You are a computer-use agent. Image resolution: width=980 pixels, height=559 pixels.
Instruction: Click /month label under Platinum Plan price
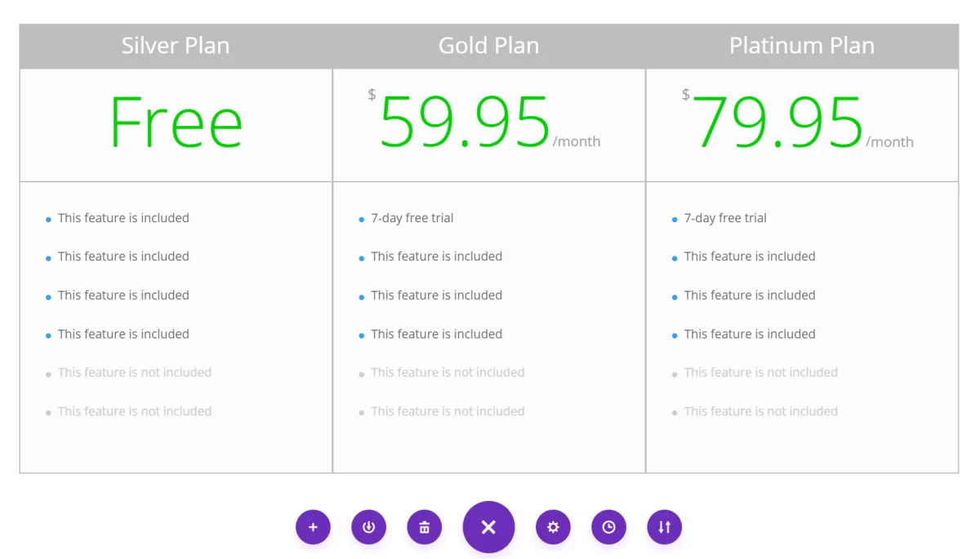(890, 141)
